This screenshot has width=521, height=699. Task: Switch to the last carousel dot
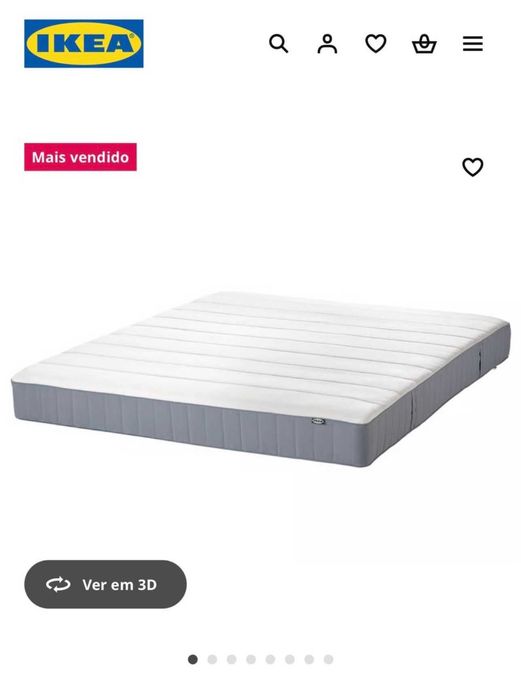[328, 659]
